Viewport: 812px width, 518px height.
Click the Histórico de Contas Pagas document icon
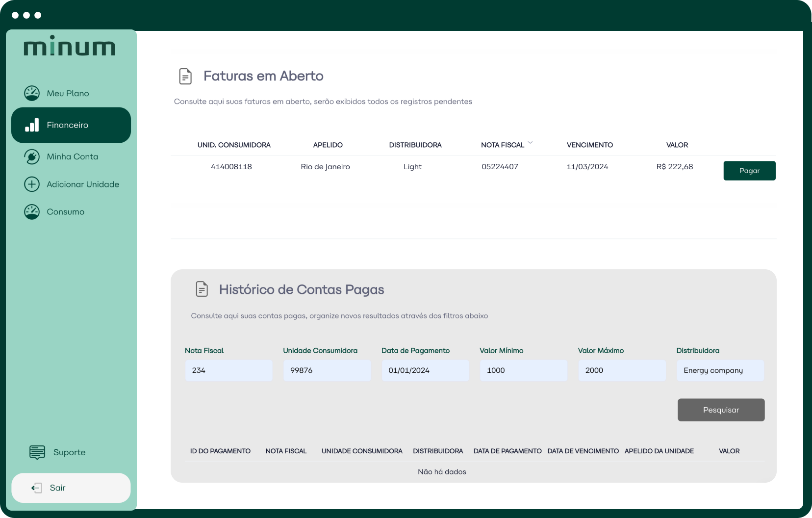coord(202,289)
